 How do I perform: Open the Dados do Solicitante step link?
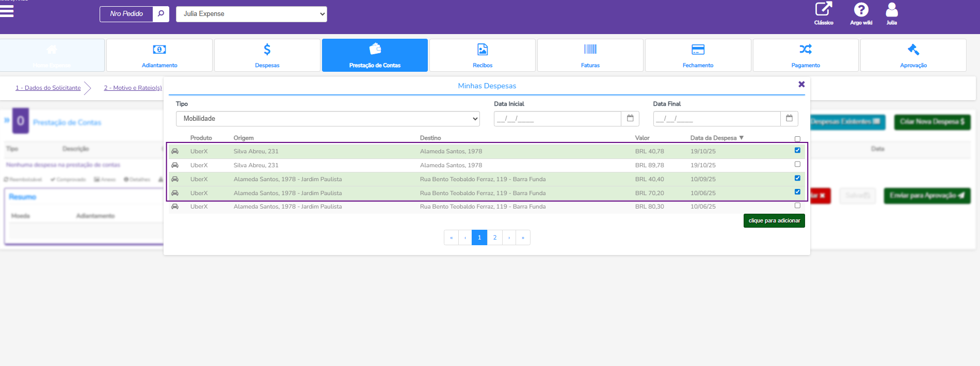point(48,88)
